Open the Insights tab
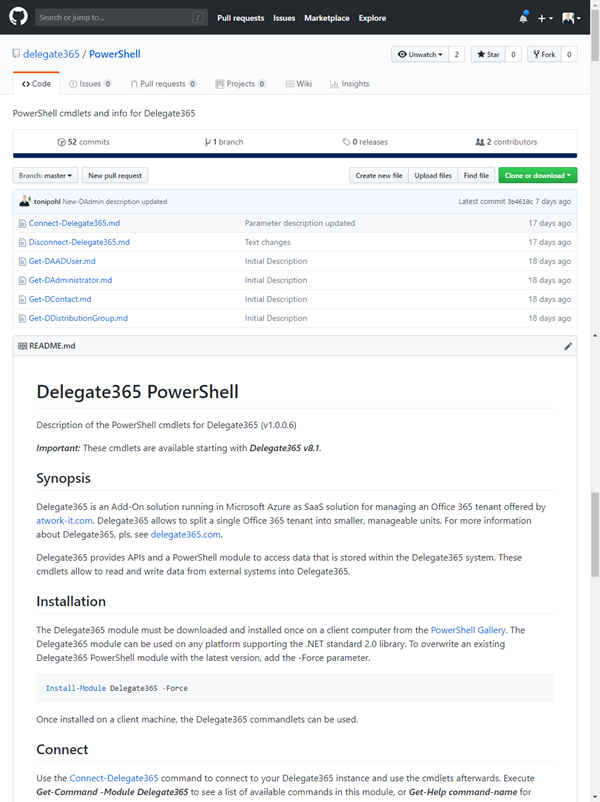The image size is (600, 802). (x=350, y=84)
